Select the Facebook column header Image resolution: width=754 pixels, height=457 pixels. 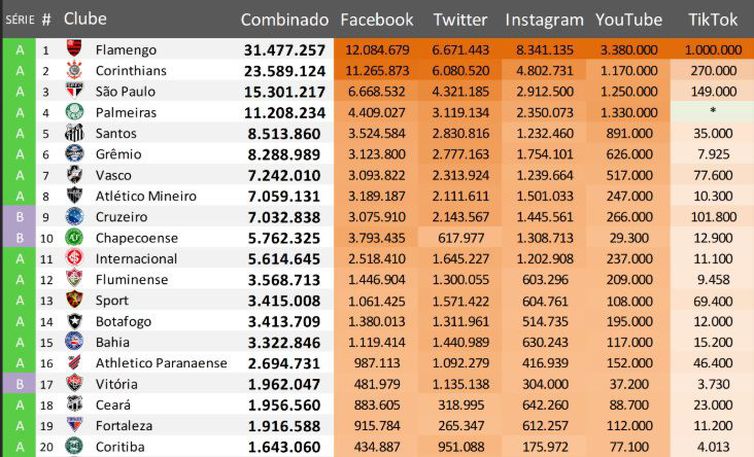tap(377, 20)
